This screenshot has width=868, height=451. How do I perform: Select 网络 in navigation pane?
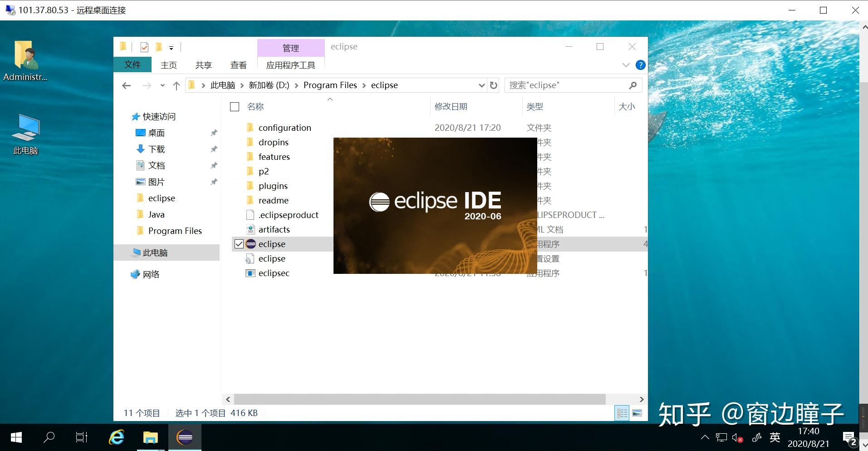[x=151, y=274]
